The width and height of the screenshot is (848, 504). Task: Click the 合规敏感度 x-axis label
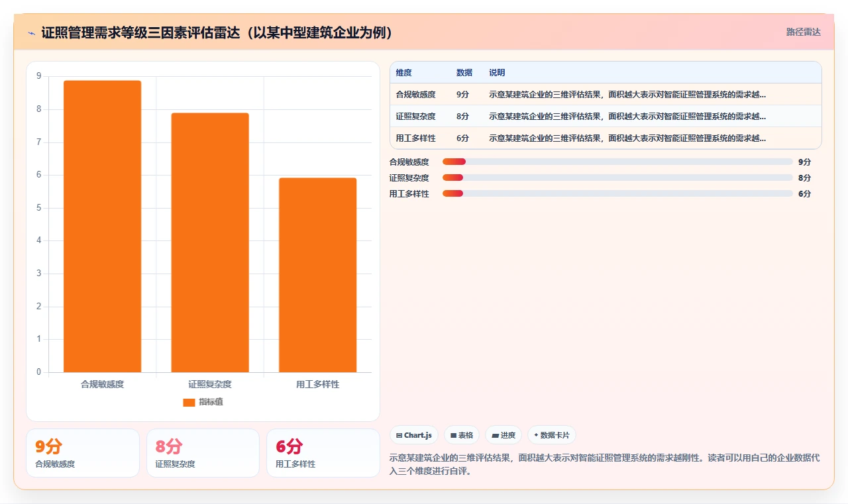pos(103,384)
